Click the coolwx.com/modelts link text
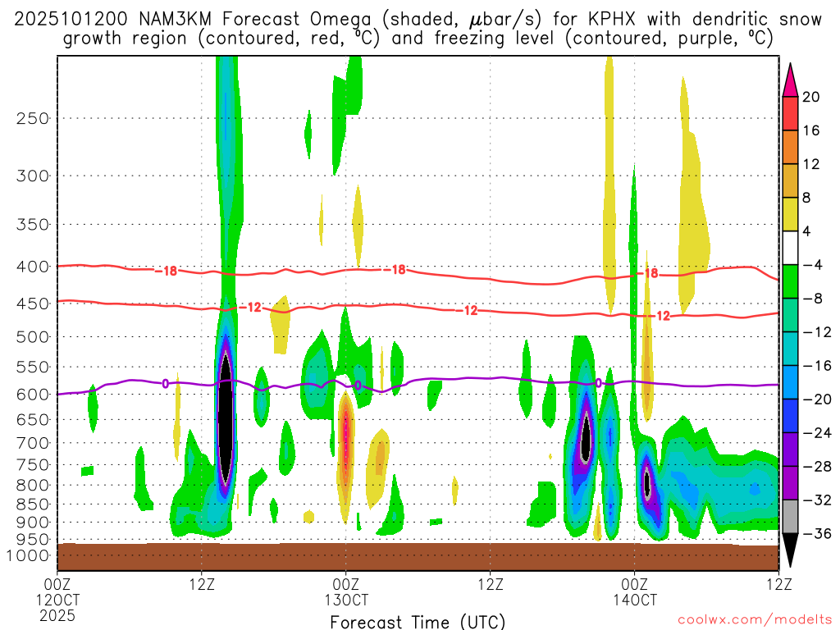840x630 pixels. (x=755, y=619)
